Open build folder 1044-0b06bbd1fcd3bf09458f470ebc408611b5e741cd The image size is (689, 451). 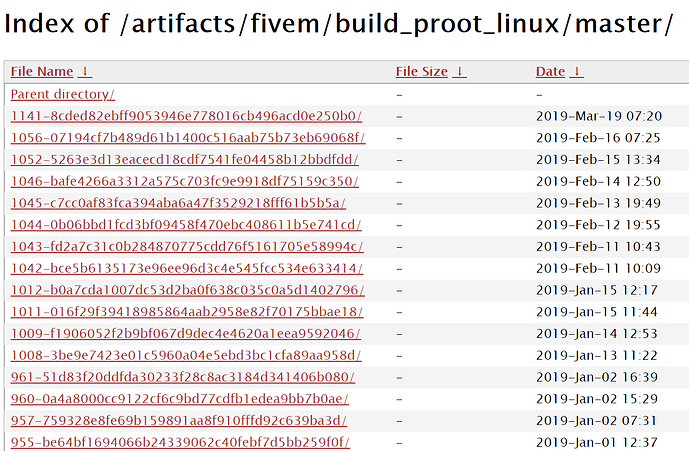(x=186, y=225)
